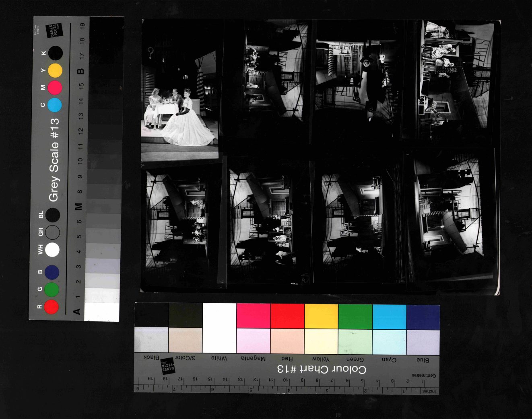Click the red circle labeled R

[x=52, y=306]
